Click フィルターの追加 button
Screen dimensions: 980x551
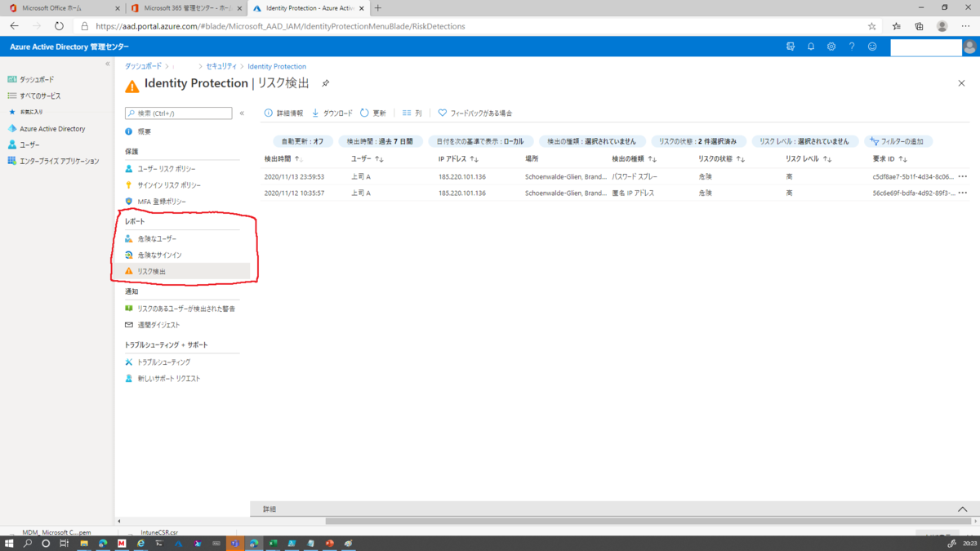[x=898, y=141]
